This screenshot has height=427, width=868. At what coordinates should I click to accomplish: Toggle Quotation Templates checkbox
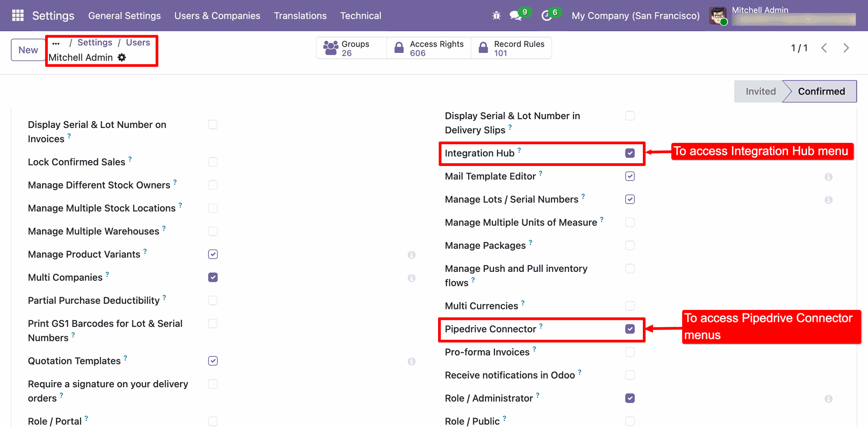point(213,361)
